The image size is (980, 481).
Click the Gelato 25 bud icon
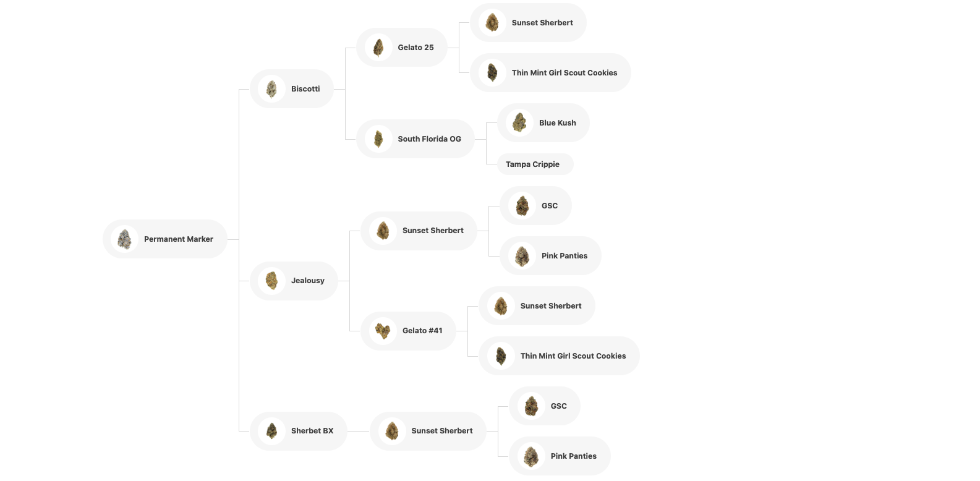pyautogui.click(x=378, y=47)
